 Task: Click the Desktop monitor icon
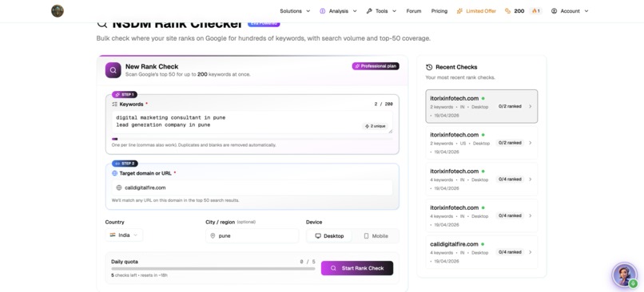(x=318, y=236)
